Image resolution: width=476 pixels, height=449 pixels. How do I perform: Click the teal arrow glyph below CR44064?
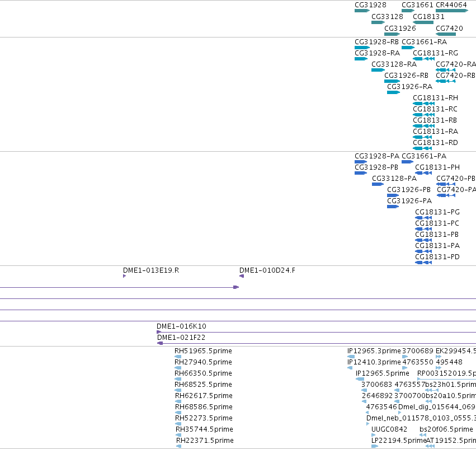point(452,11)
